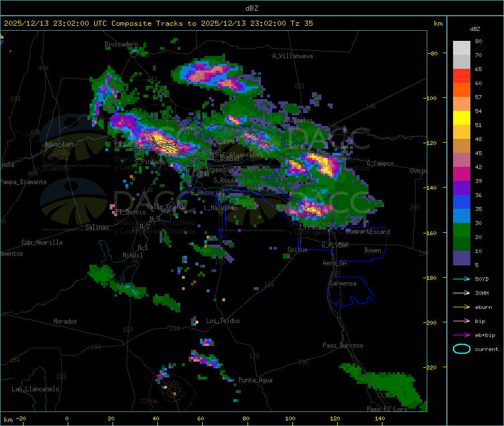Click the Lag.Llancanelo place label
This screenshot has width=504, height=426.
(x=35, y=389)
